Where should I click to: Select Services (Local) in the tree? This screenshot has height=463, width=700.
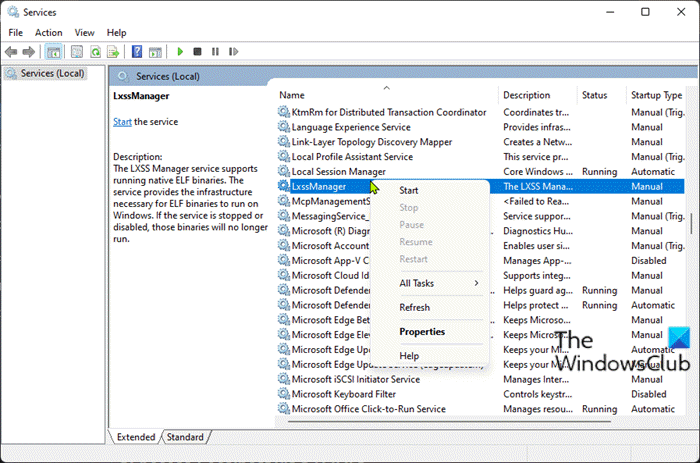[51, 73]
